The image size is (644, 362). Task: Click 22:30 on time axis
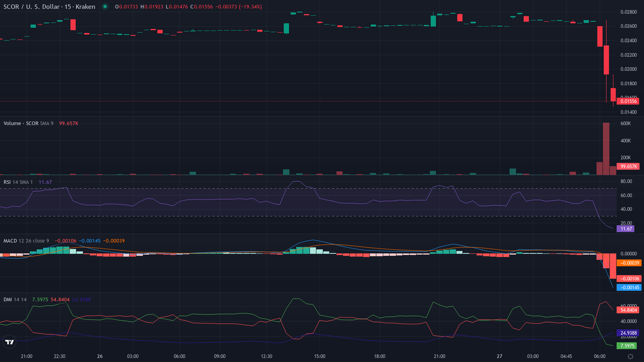coord(60,356)
